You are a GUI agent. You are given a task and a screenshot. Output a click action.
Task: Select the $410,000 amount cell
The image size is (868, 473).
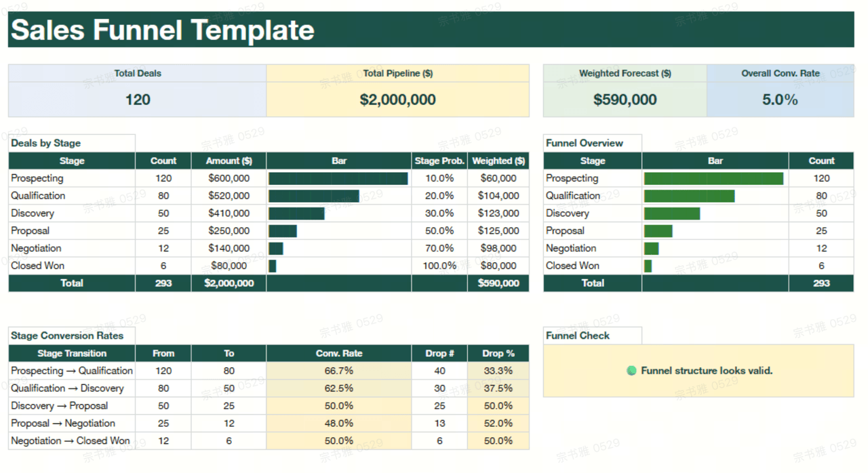tap(229, 213)
